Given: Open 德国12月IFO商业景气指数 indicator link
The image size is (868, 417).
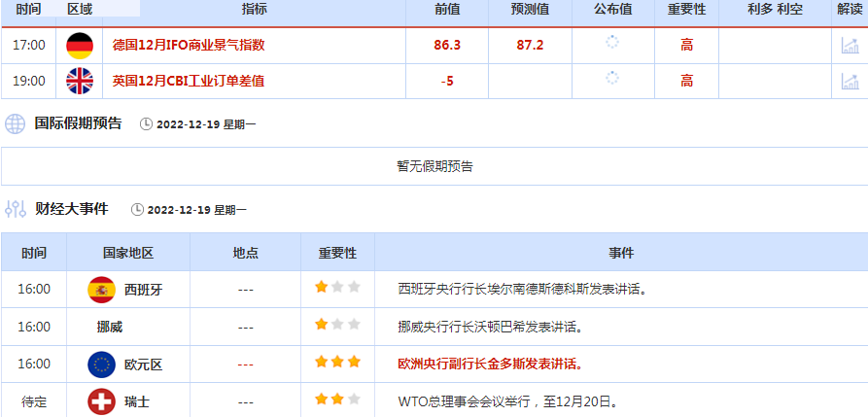Looking at the screenshot, I should click(x=189, y=46).
